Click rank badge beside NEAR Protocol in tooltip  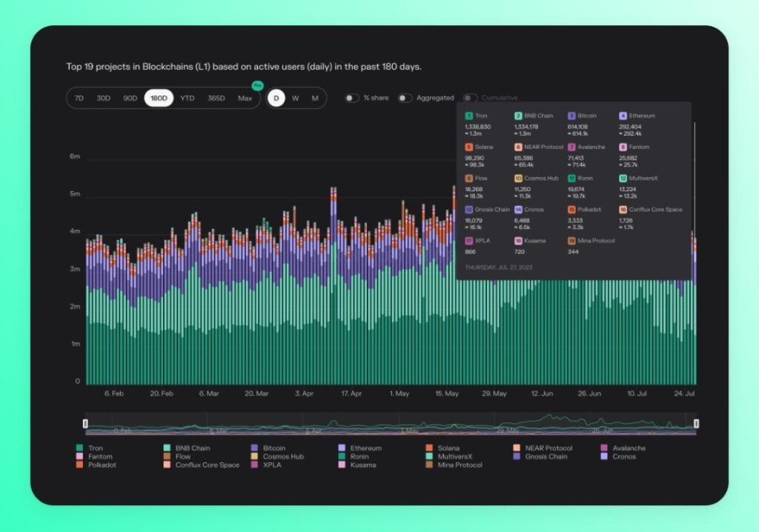click(x=518, y=147)
